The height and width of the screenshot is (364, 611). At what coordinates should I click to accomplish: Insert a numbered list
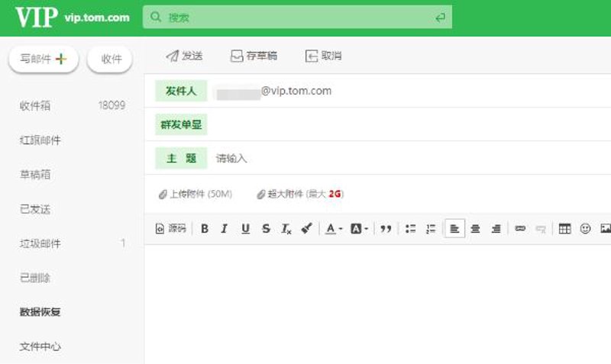pos(431,228)
